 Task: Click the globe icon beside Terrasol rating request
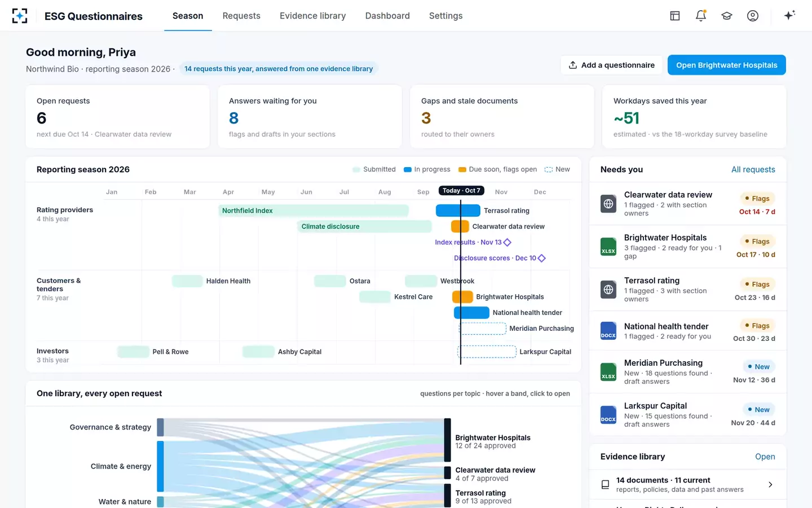point(608,290)
